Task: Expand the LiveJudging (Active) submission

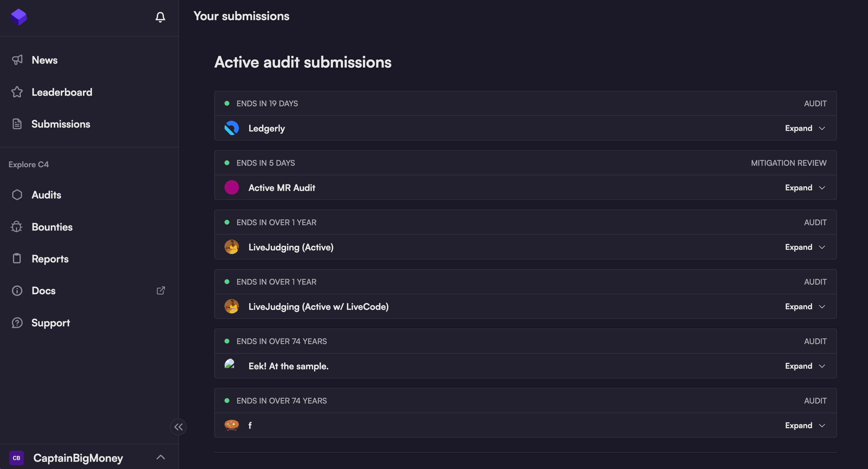Action: tap(805, 247)
